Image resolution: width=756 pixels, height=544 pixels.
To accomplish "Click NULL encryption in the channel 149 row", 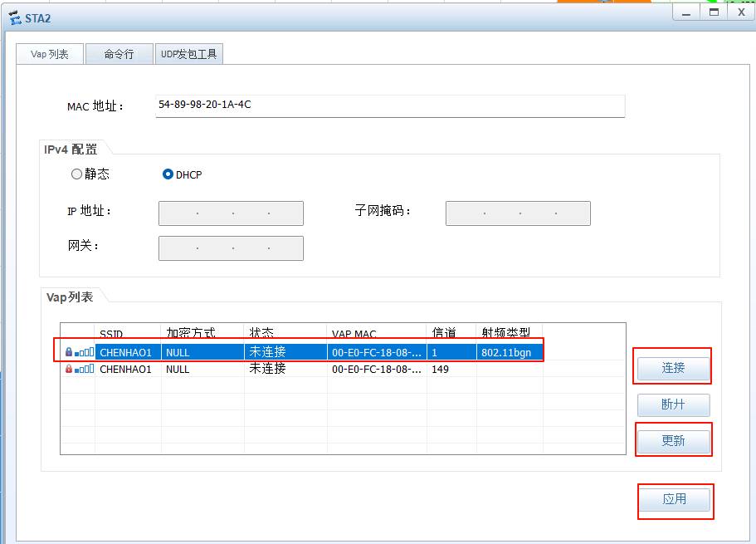I will [x=178, y=370].
